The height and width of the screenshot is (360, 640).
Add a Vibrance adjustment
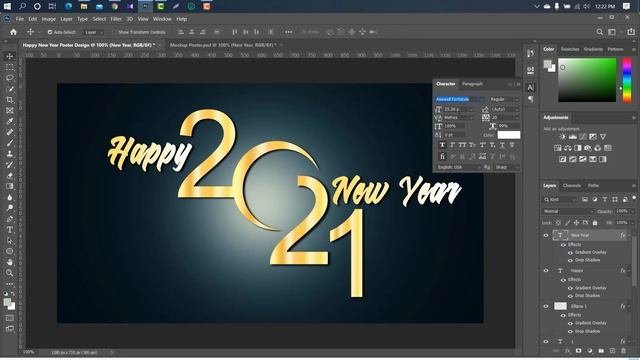pyautogui.click(x=603, y=137)
